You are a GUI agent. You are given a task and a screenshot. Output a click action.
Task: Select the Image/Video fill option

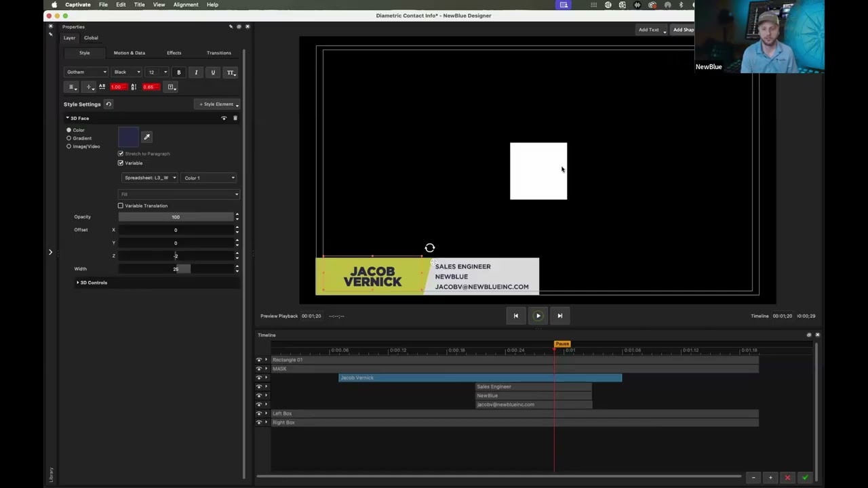(68, 146)
